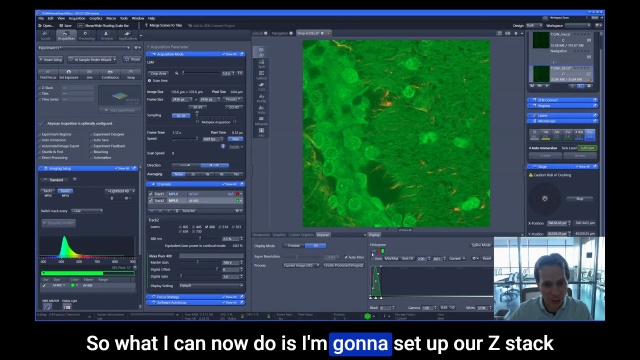Toggle the Experiment Designer checkbox

point(91,134)
